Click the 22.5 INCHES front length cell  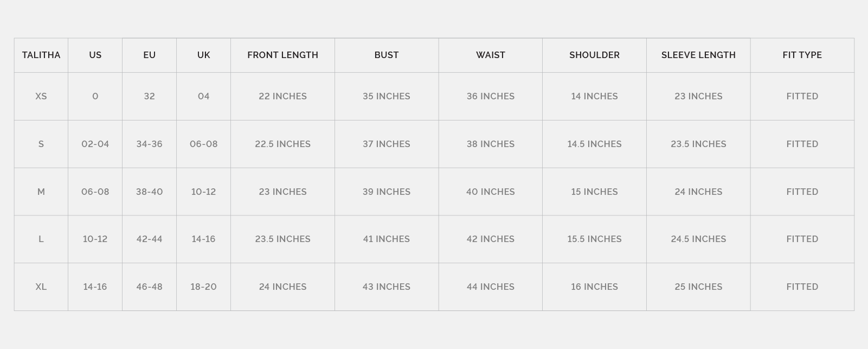point(282,144)
